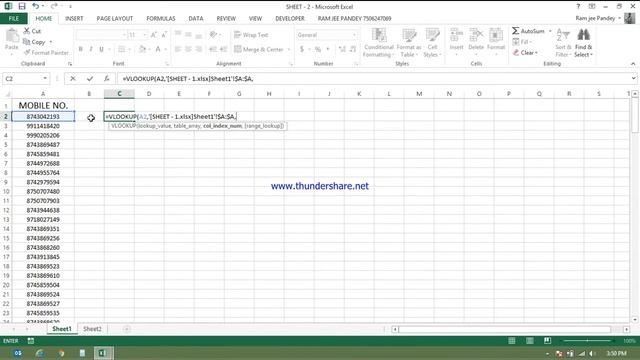
Task: Add new sheet with plus icon
Action: tap(127, 329)
